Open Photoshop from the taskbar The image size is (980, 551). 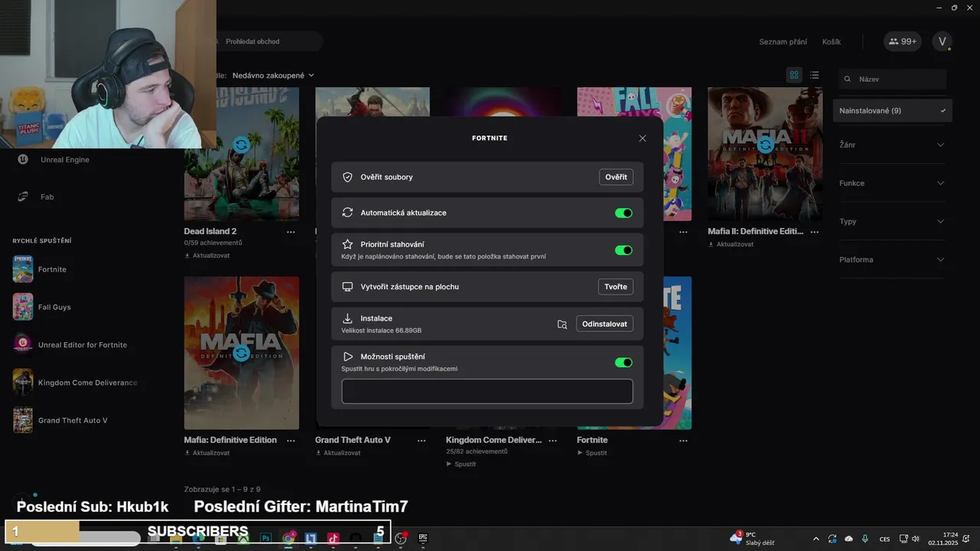click(x=266, y=539)
